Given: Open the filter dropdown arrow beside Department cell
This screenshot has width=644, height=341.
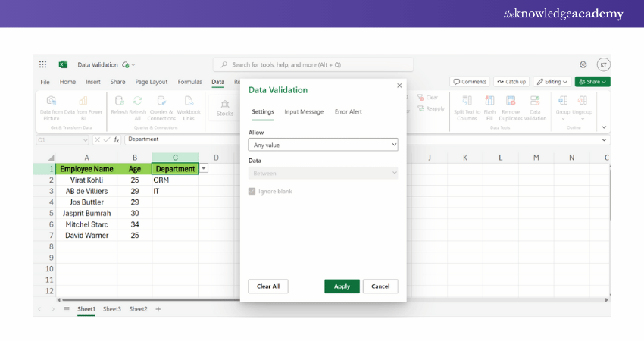Looking at the screenshot, I should click(204, 169).
